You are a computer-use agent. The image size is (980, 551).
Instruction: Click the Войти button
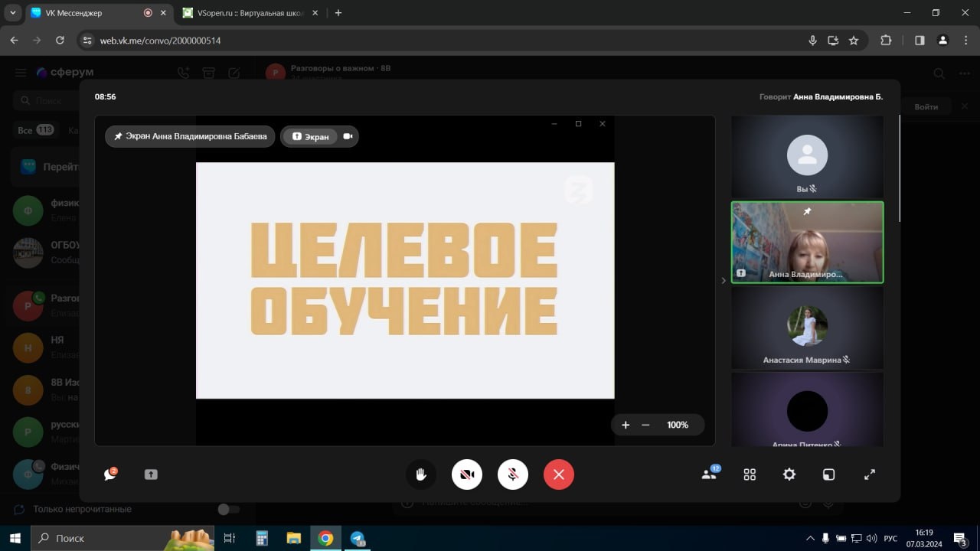926,106
